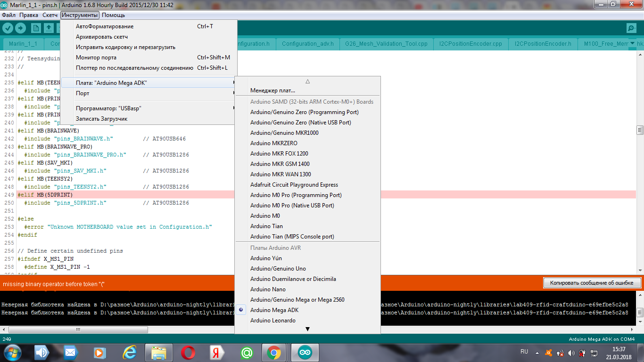Open Менеджер плат...

(x=307, y=90)
